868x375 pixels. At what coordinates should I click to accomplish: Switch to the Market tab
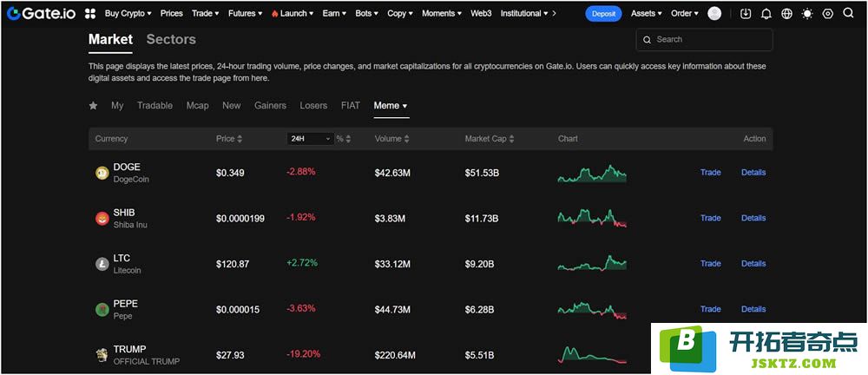click(x=111, y=39)
